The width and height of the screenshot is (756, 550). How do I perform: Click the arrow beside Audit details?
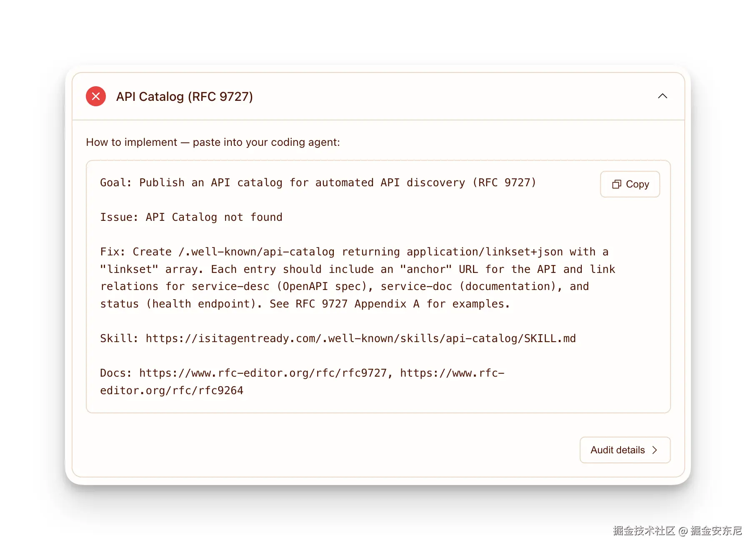pyautogui.click(x=655, y=450)
